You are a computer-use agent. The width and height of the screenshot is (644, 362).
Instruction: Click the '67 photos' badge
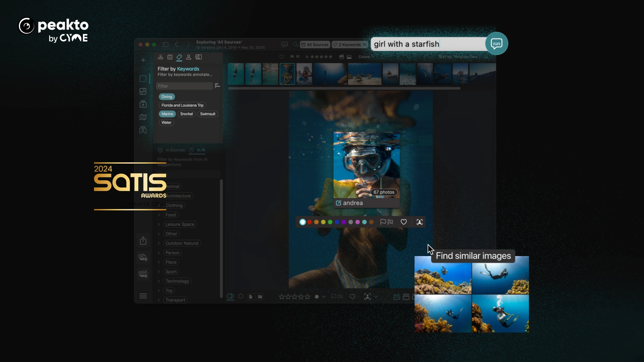[384, 192]
